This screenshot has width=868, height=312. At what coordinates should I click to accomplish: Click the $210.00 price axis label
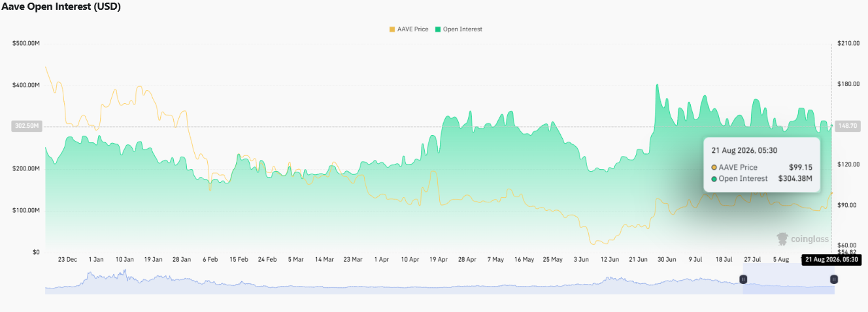[x=848, y=43]
